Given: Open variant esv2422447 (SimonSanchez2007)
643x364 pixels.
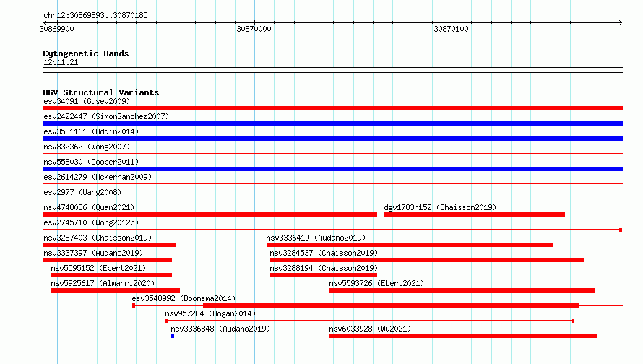Looking at the screenshot, I should point(106,116).
